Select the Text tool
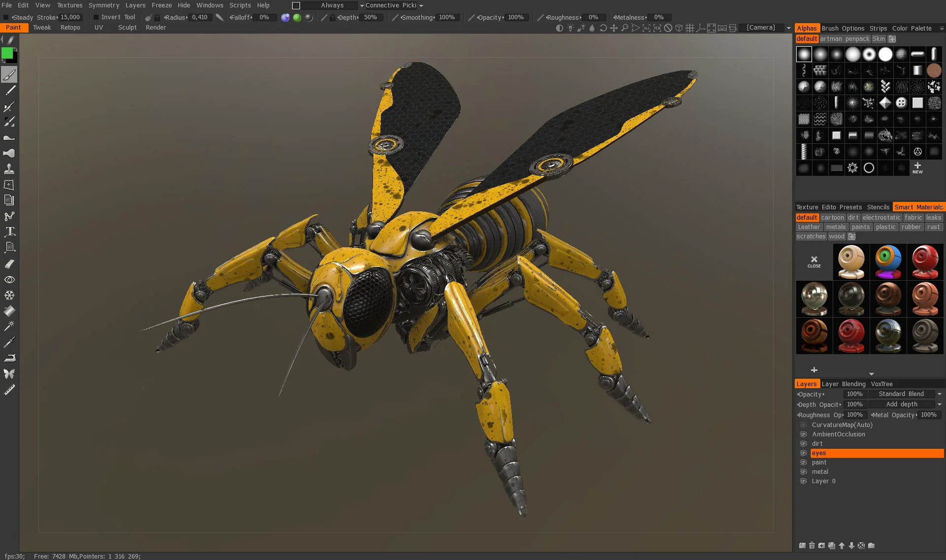The image size is (946, 560). pyautogui.click(x=9, y=231)
